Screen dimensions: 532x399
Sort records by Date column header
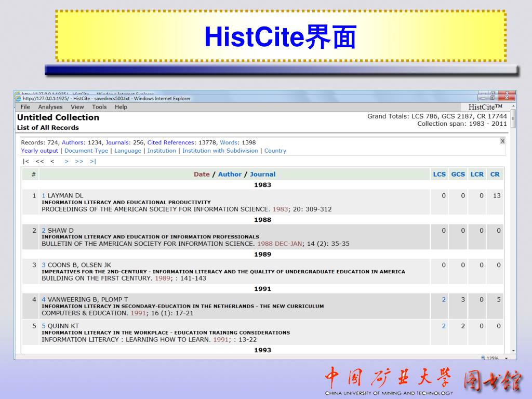[x=202, y=175]
